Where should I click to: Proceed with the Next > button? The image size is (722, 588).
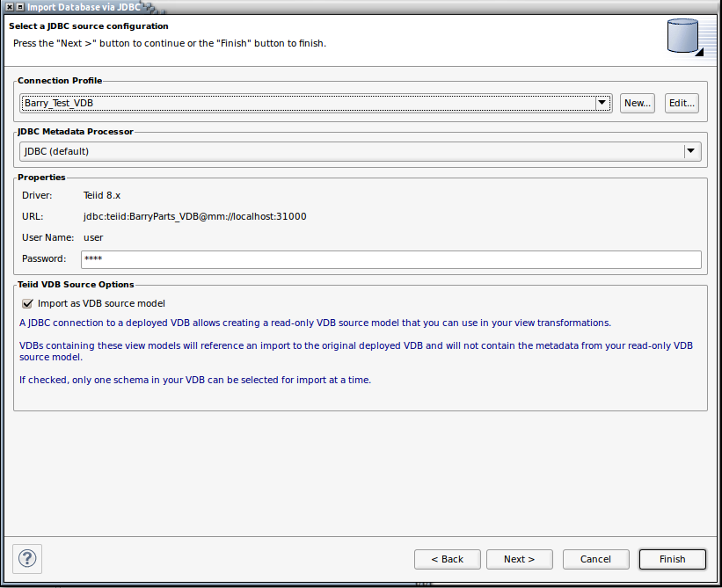click(x=520, y=559)
